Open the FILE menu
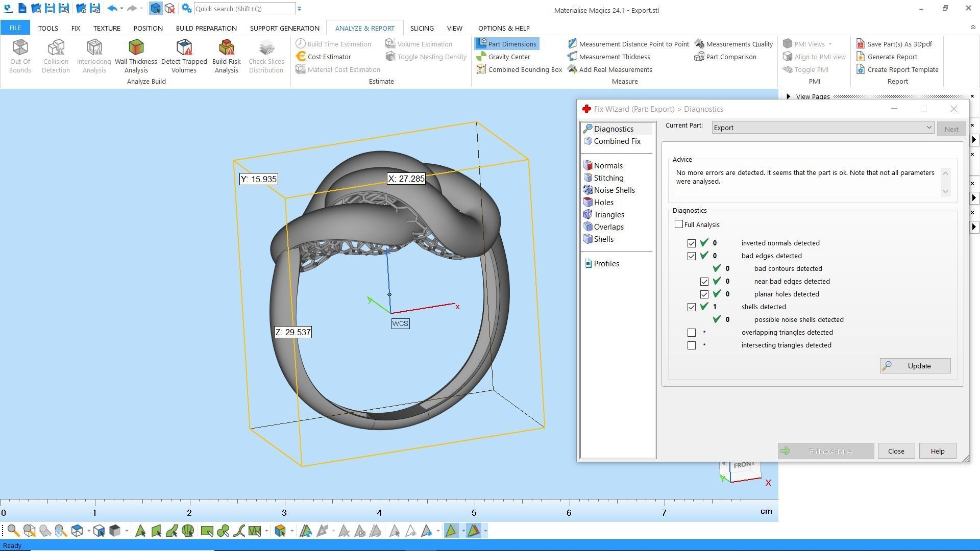The width and height of the screenshot is (980, 551). [x=15, y=28]
